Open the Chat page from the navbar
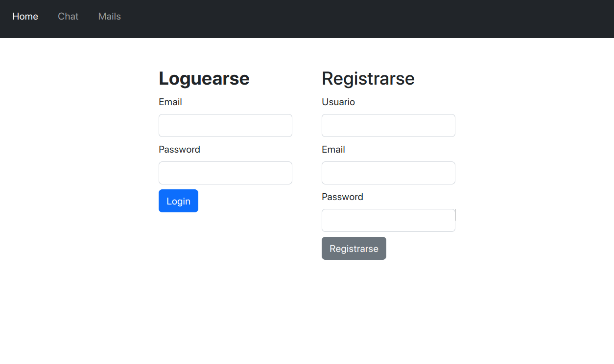The height and width of the screenshot is (364, 614). (x=68, y=16)
